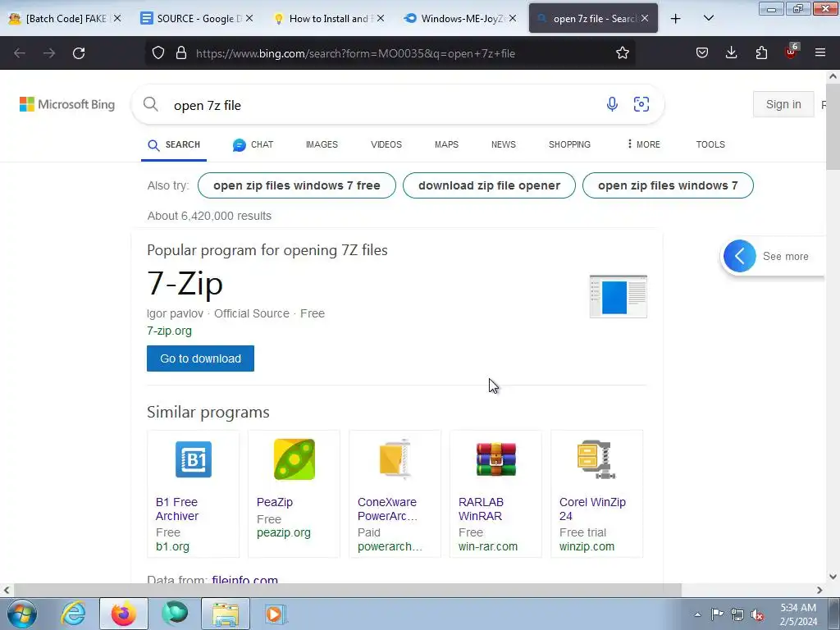This screenshot has width=840, height=630.
Task: Open a new browser tab
Action: [676, 19]
